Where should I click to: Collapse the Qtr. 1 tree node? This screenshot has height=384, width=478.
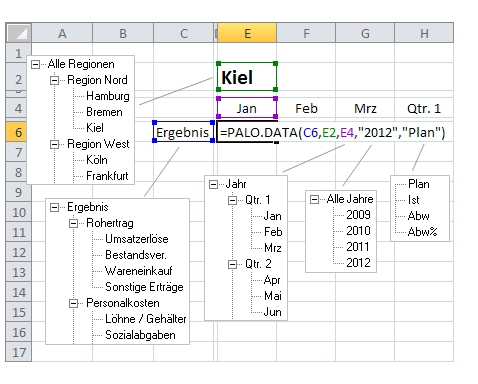(232, 200)
